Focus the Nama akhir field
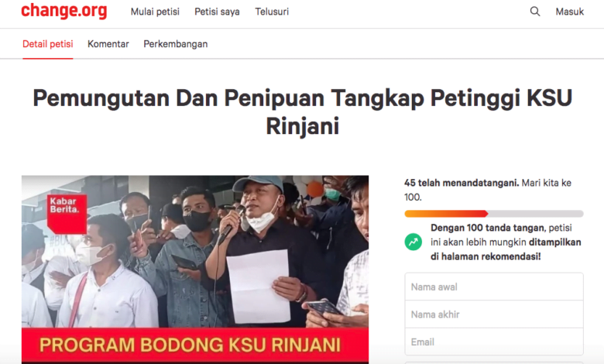The height and width of the screenshot is (364, 604). click(x=494, y=314)
